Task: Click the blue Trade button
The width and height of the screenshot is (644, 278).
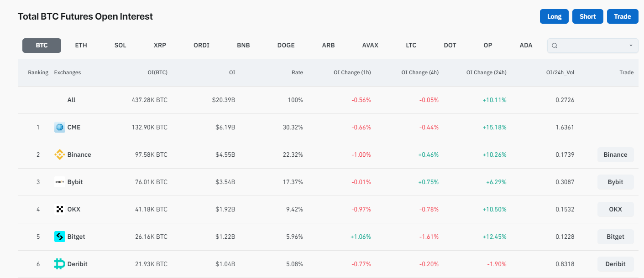Action: 622,16
